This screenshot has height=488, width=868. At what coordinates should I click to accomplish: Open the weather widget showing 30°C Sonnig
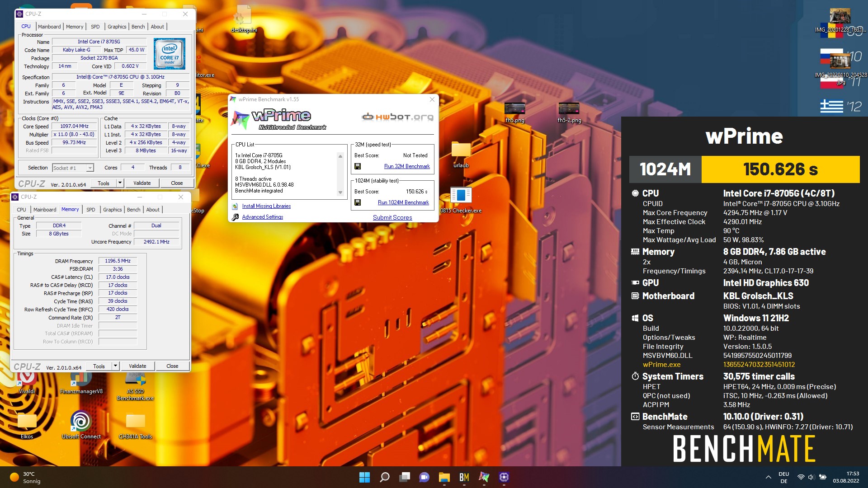[x=25, y=477]
